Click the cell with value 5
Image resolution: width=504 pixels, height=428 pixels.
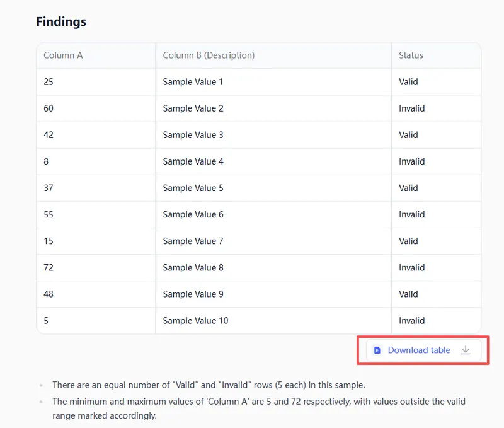(47, 321)
